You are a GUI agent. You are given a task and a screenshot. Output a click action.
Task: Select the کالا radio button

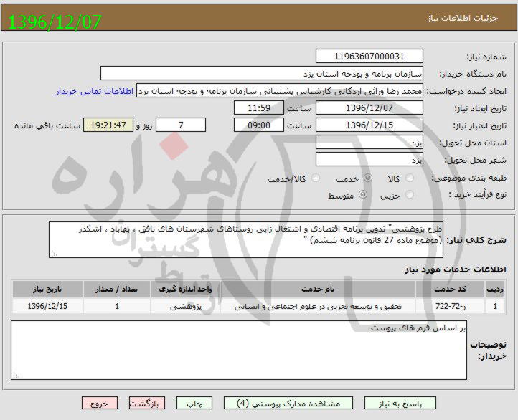pos(410,178)
